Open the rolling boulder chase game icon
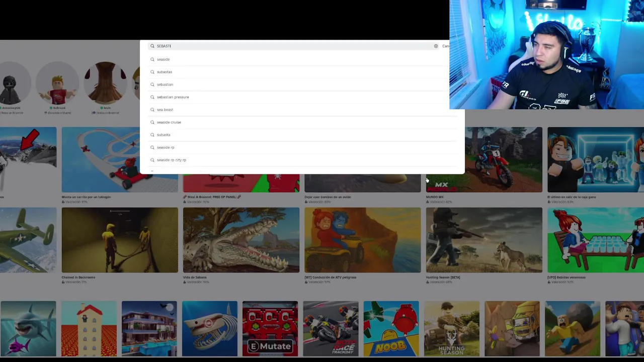Viewport: 644px width, 362px height. point(573,328)
